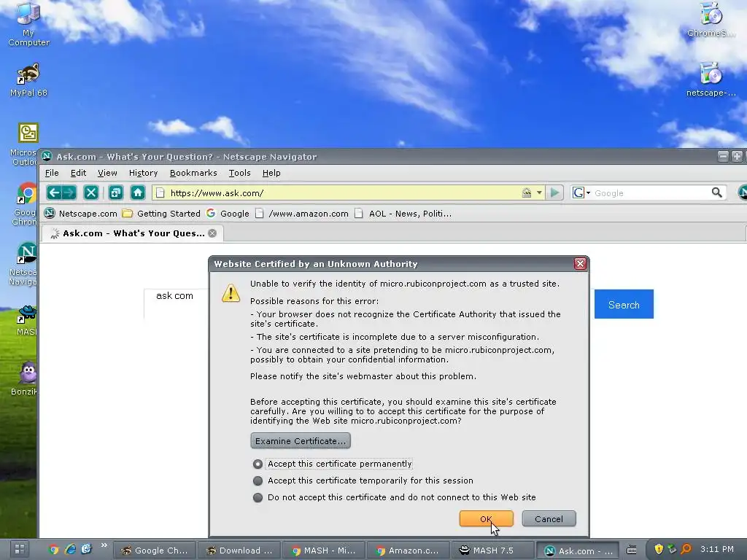Screen dimensions: 747x560
Task: Close the Ask.com tab with its X
Action: (212, 233)
